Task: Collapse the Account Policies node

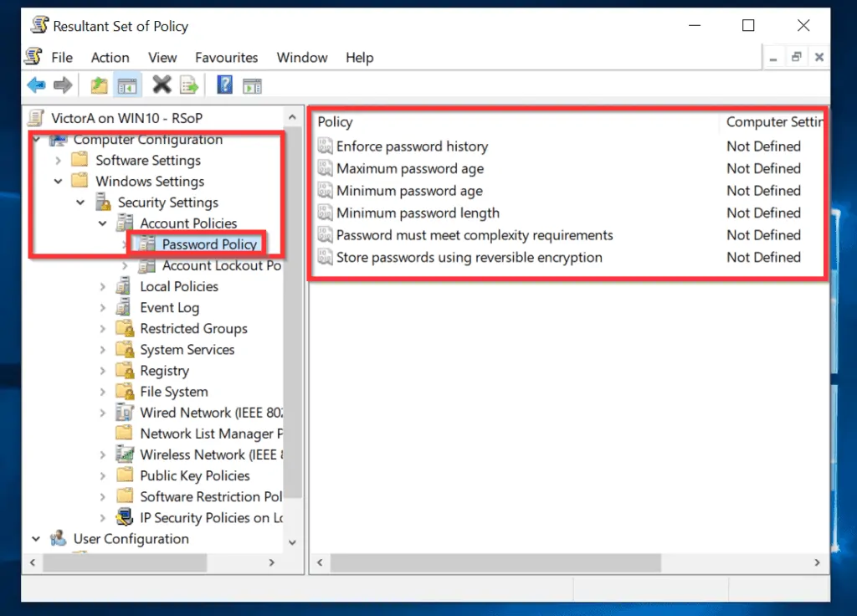Action: click(x=102, y=223)
